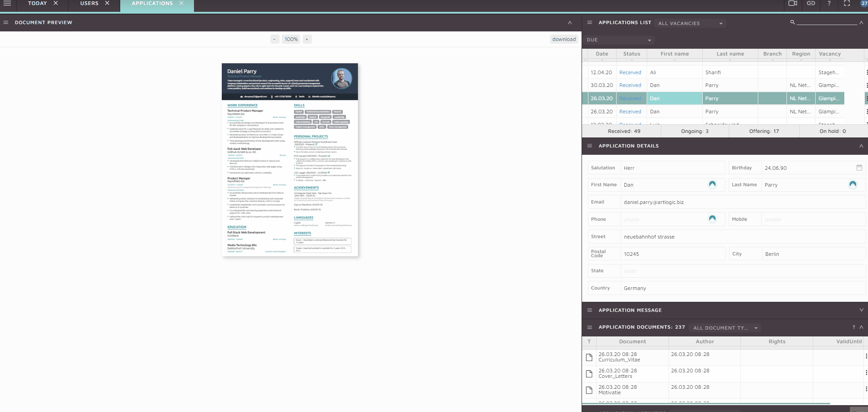
Task: Click the Daniel Parry CV page thumbnail
Action: pos(290,160)
